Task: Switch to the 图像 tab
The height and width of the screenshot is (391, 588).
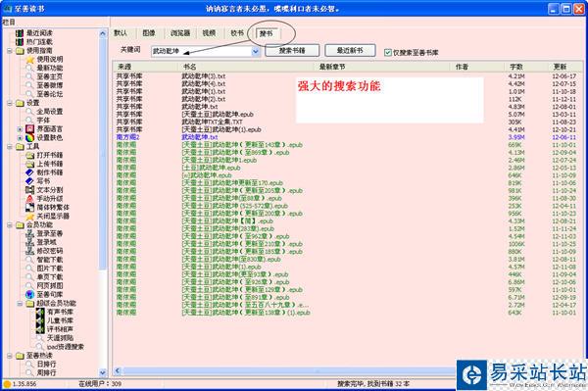Action: (149, 33)
